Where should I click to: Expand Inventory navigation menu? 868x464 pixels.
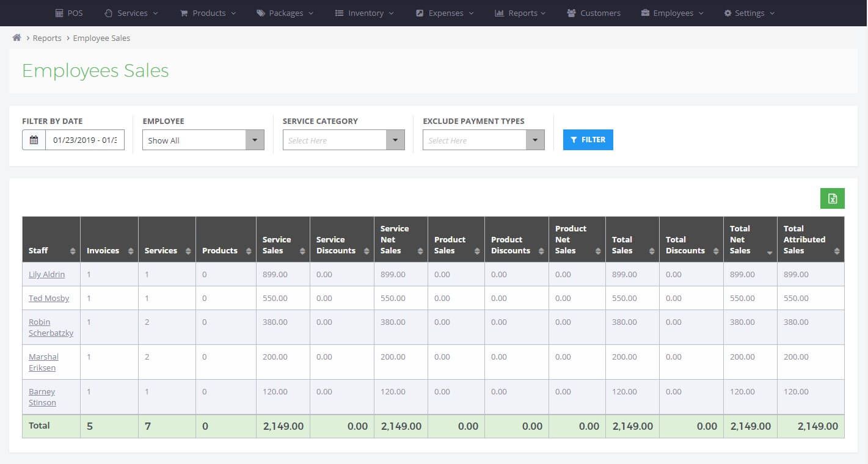pos(365,13)
